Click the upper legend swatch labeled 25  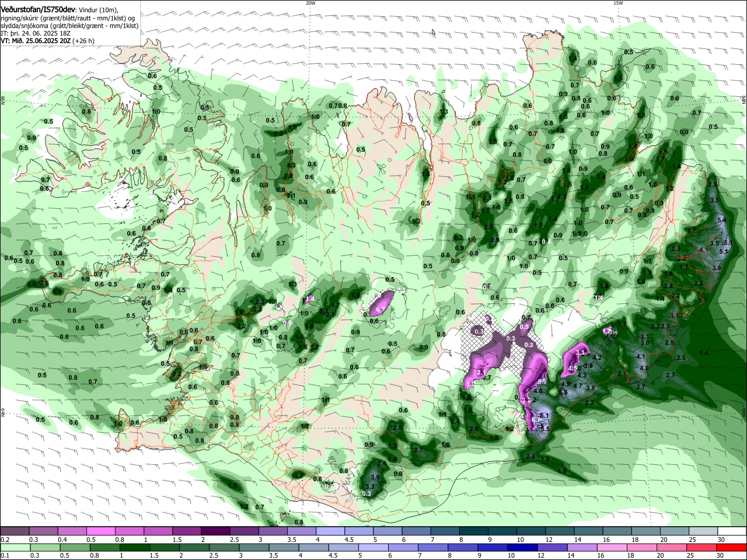[x=703, y=531]
